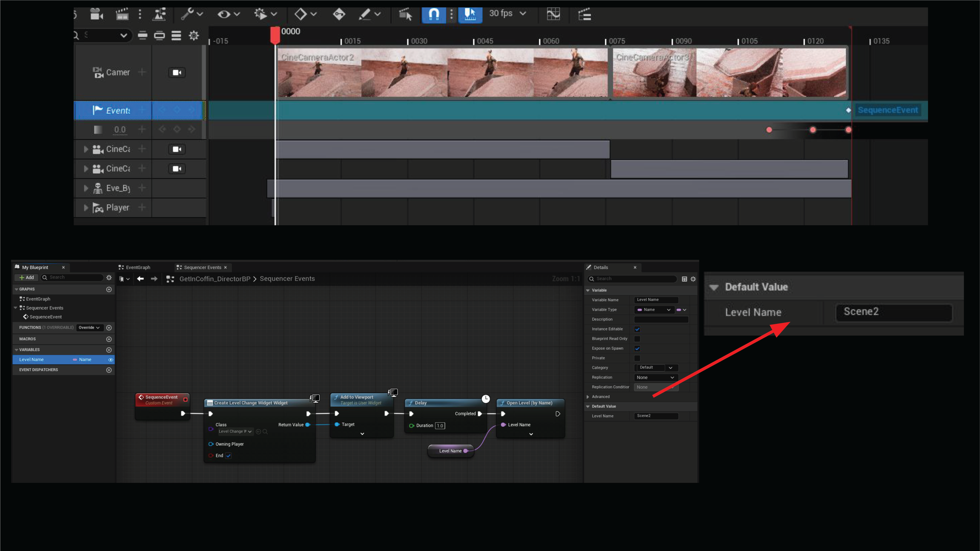This screenshot has width=980, height=551.
Task: Click the Details property matrix grid icon
Action: tap(684, 279)
